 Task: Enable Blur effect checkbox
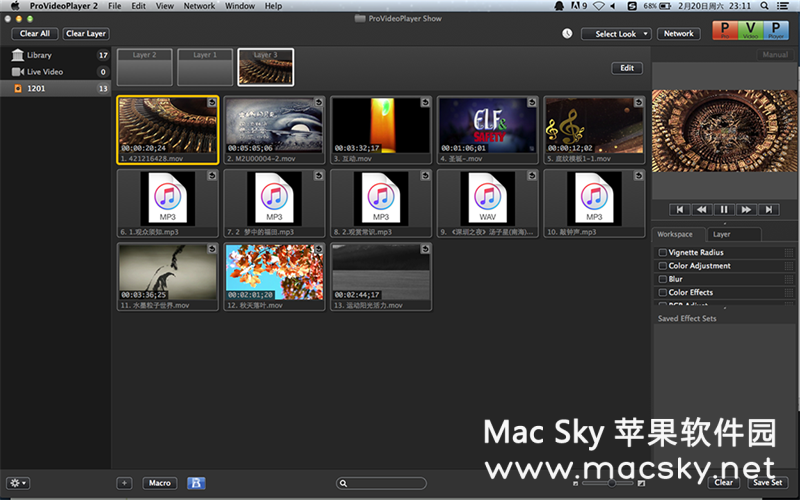[662, 279]
